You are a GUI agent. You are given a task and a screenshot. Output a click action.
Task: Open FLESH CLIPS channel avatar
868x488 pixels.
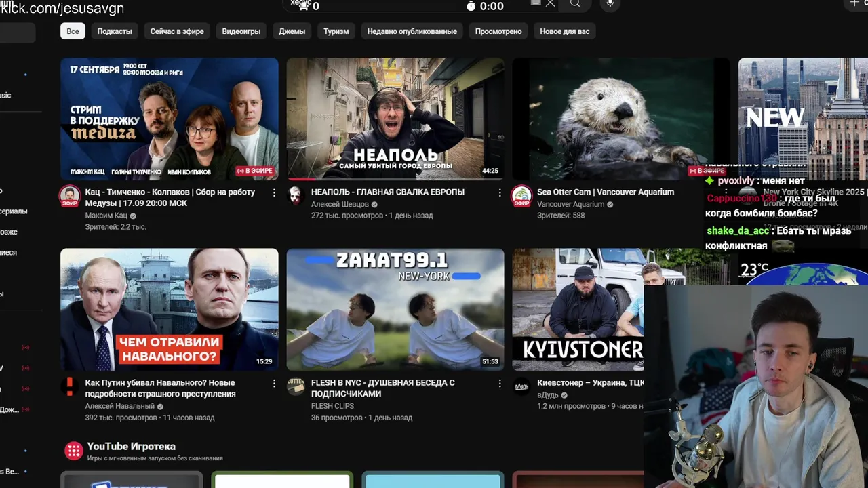[295, 386]
